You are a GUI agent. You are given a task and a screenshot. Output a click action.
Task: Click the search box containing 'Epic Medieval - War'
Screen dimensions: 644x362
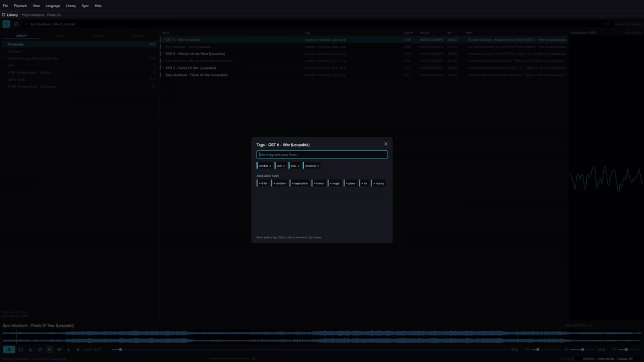tap(316, 24)
